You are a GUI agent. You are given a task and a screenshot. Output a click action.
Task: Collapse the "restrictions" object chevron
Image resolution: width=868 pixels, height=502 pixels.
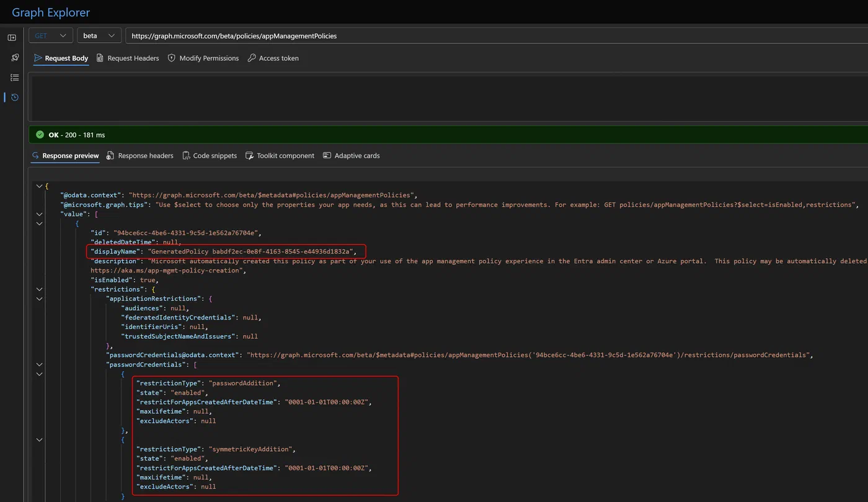39,289
